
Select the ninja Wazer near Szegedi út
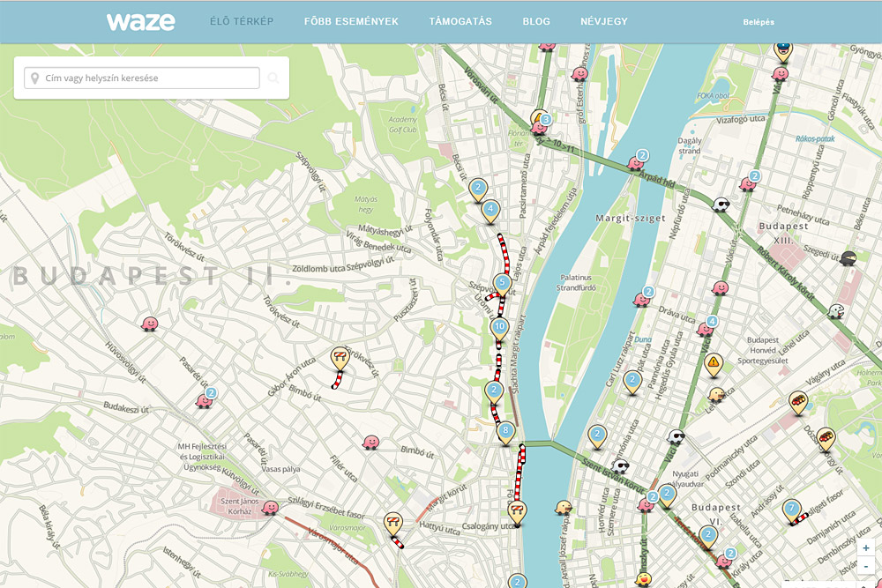pos(848,258)
